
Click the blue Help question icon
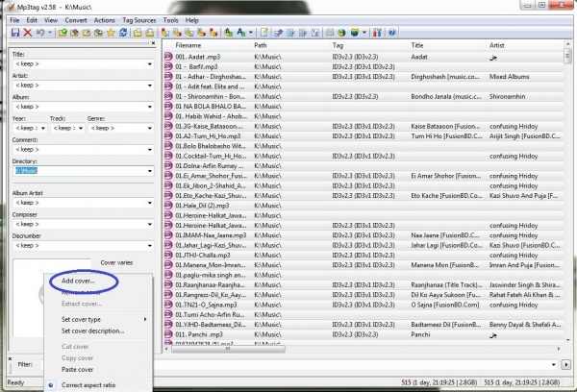point(392,33)
